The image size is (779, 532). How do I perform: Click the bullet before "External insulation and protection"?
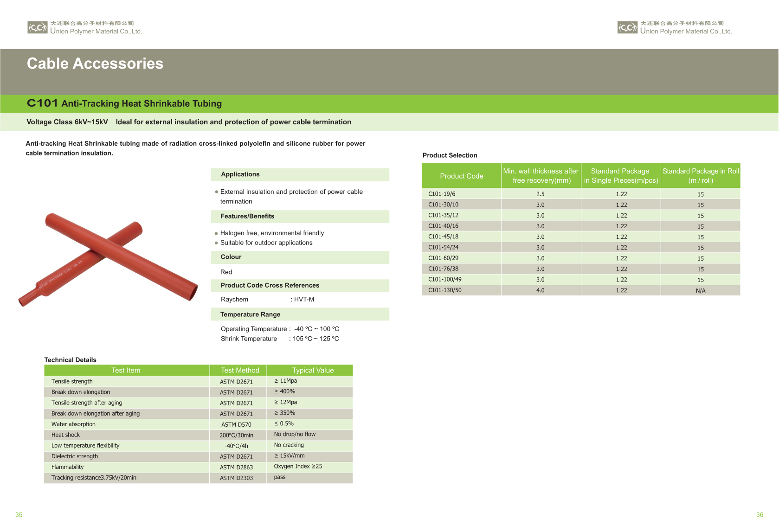pos(216,192)
